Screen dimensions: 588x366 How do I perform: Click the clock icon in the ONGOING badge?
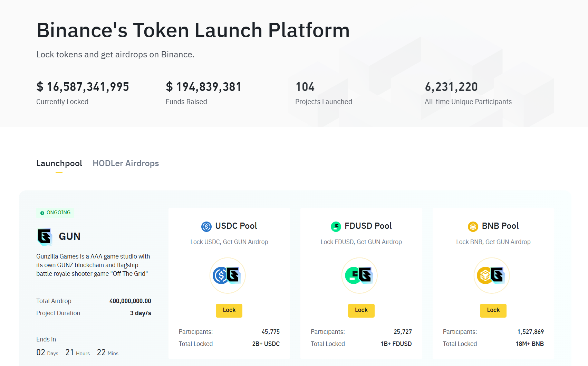(x=42, y=213)
